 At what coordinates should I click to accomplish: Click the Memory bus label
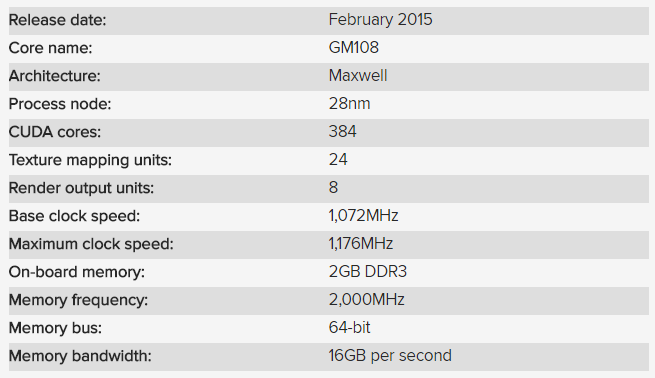coord(55,328)
